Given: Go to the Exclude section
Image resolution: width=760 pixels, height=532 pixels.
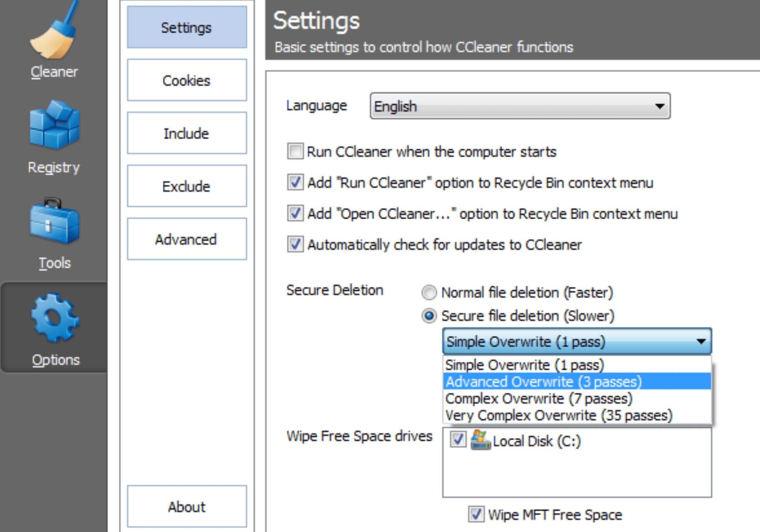Looking at the screenshot, I should [186, 186].
